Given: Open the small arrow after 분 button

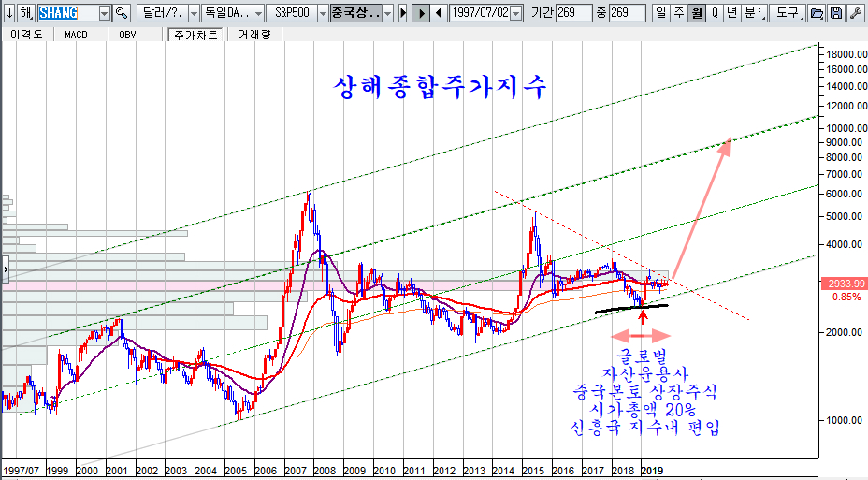Looking at the screenshot, I should [x=763, y=13].
